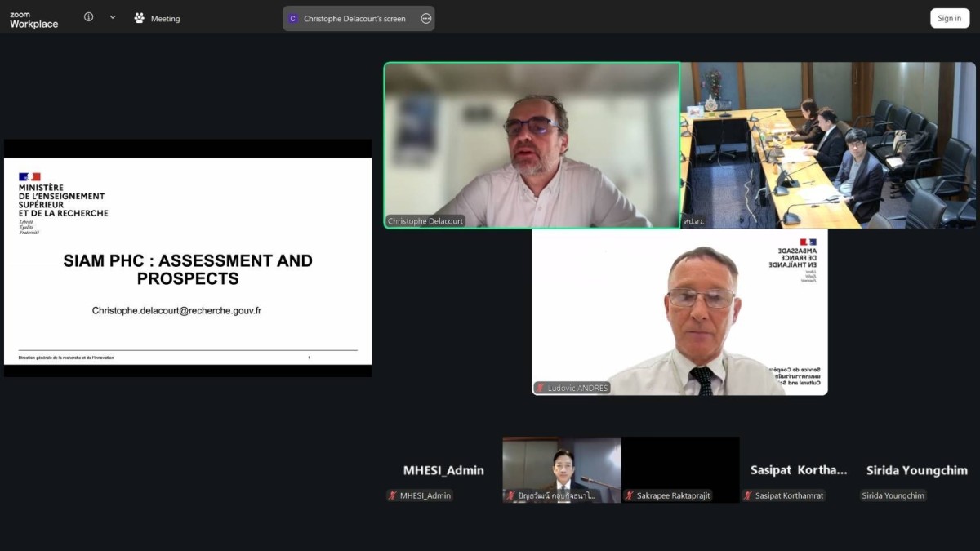Expand the chevron next to meeting info

point(113,17)
